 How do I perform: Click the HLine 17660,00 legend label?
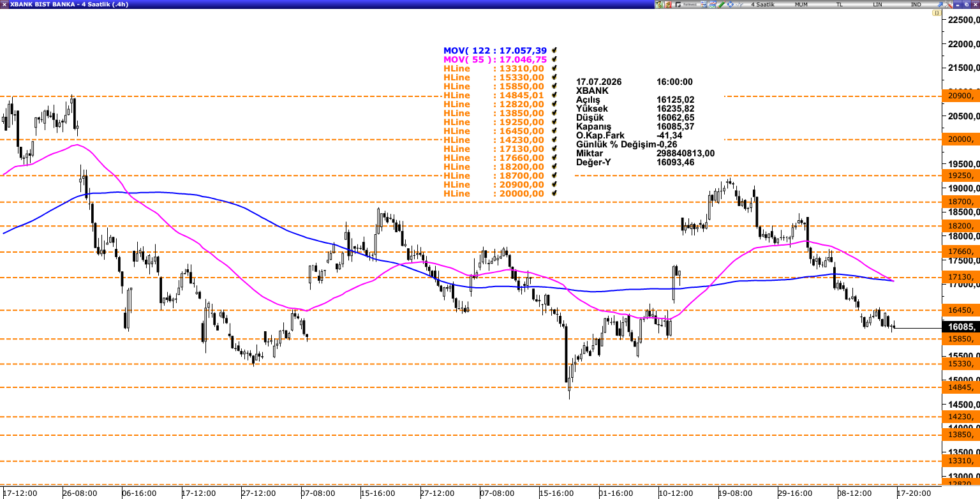[494, 158]
